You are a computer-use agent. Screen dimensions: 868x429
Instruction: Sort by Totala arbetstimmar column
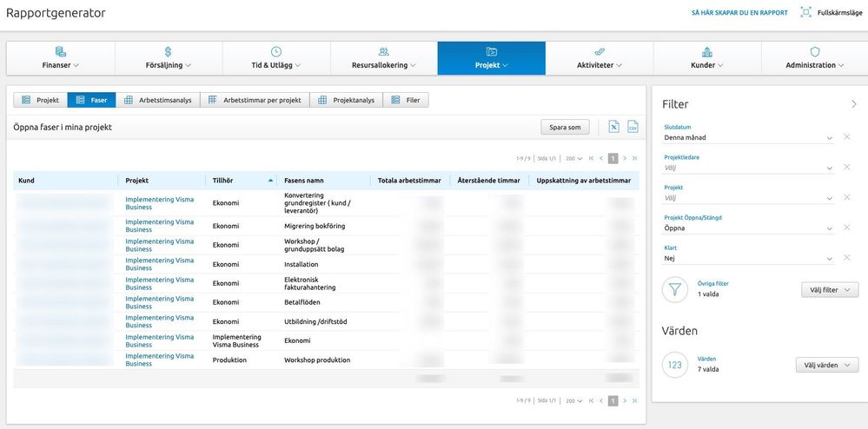click(410, 181)
